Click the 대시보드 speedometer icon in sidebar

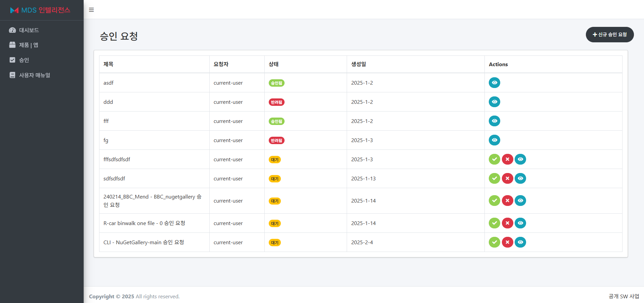pos(12,30)
